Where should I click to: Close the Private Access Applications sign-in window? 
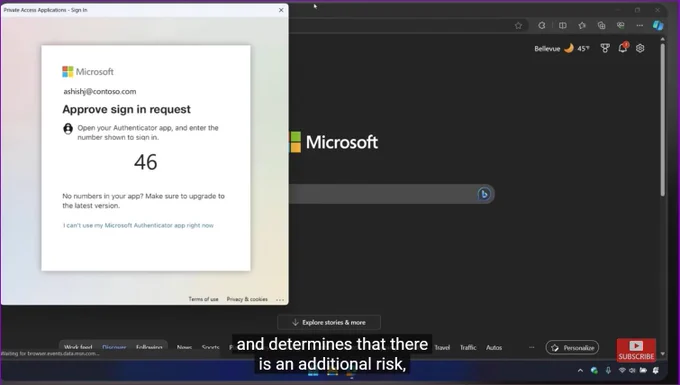(x=281, y=10)
